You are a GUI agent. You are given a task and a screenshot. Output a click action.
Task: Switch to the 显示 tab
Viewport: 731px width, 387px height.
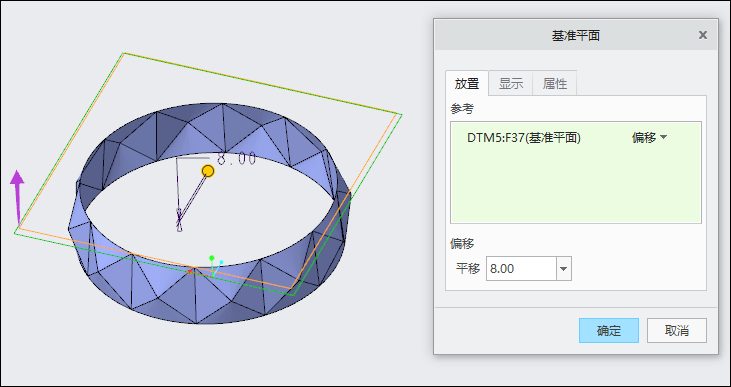click(510, 84)
